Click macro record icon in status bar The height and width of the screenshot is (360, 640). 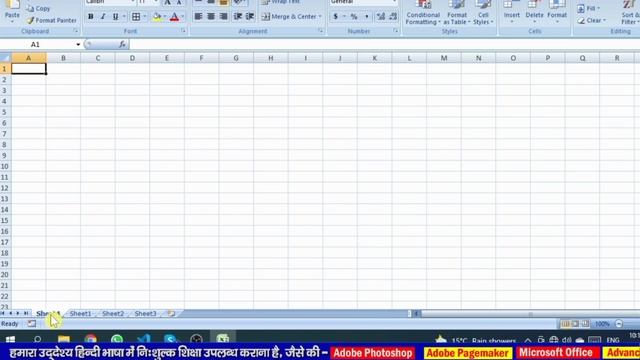point(32,324)
